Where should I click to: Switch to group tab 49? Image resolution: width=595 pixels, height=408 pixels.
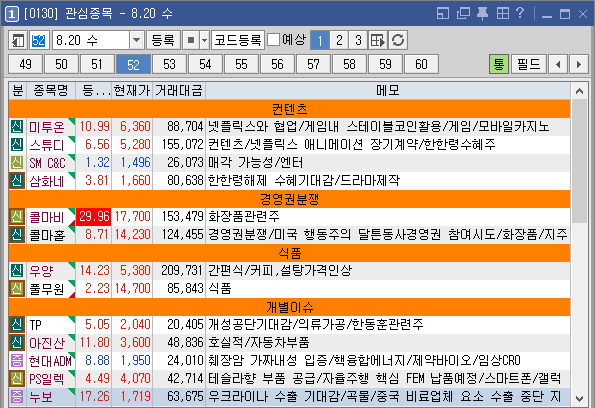(25, 64)
